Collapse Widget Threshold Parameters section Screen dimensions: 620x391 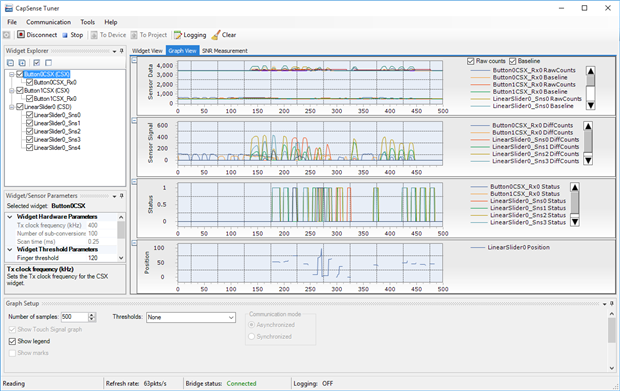click(x=9, y=249)
